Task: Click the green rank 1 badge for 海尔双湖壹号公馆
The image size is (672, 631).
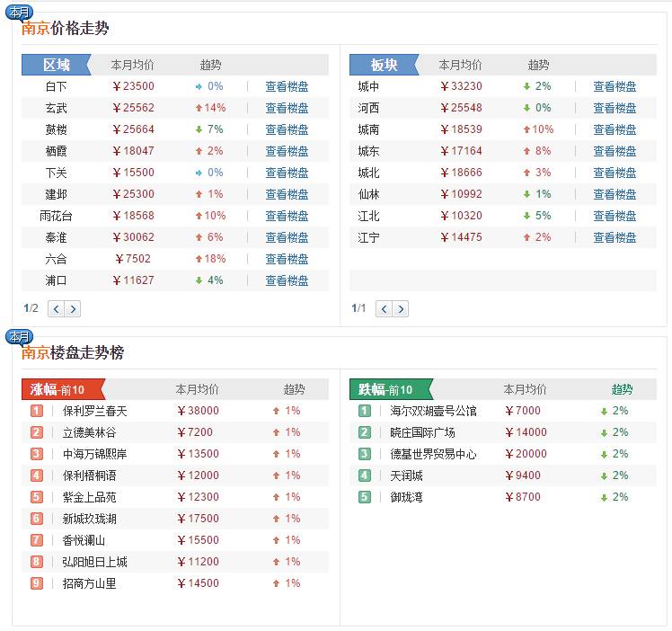Action: [x=364, y=411]
